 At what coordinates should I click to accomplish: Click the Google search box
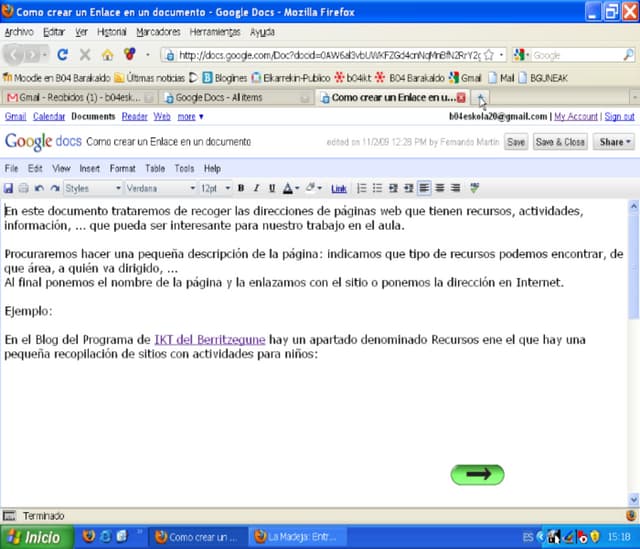(577, 55)
